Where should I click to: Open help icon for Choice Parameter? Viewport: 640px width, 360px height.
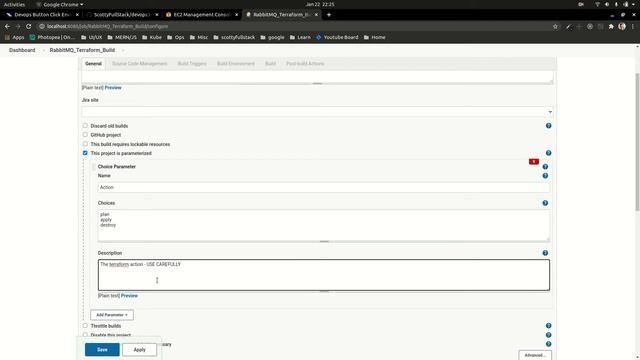(545, 167)
